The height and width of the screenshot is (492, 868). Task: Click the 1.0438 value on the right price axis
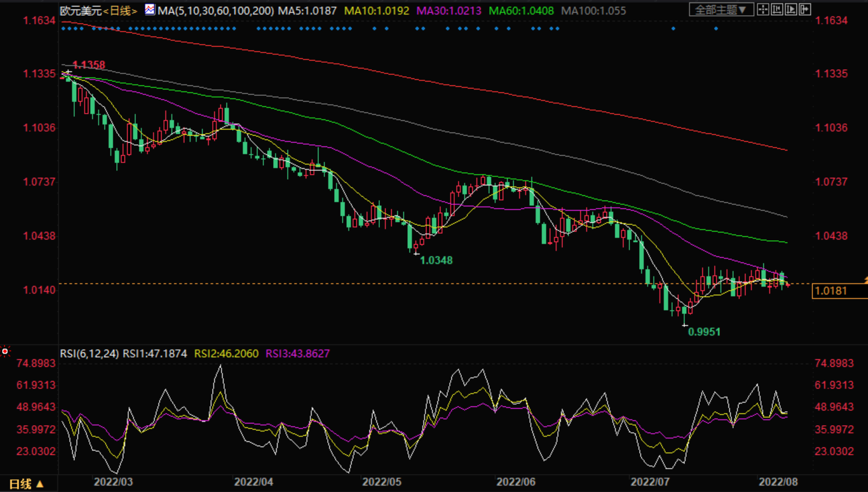tap(831, 236)
